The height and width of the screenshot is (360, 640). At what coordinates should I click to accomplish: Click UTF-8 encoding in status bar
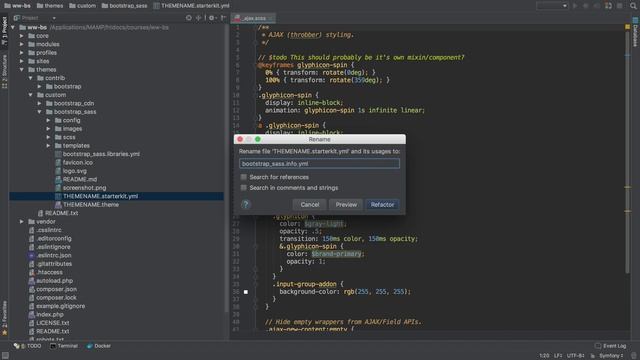click(576, 356)
